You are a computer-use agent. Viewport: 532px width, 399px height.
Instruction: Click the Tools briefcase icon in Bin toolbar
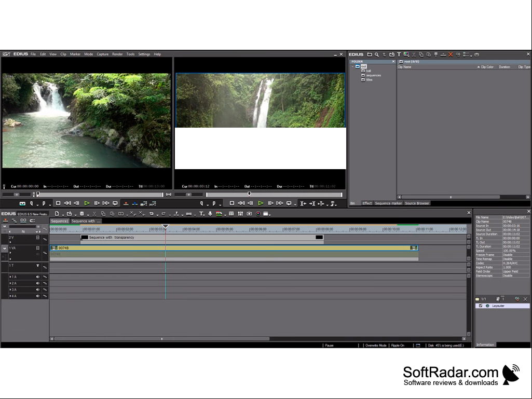(476, 54)
